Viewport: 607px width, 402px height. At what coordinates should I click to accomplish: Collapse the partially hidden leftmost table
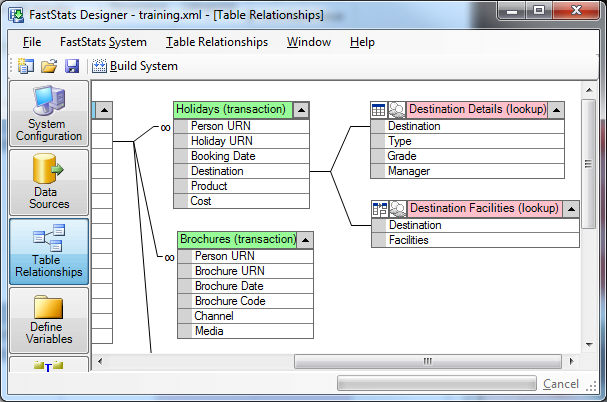[x=104, y=110]
